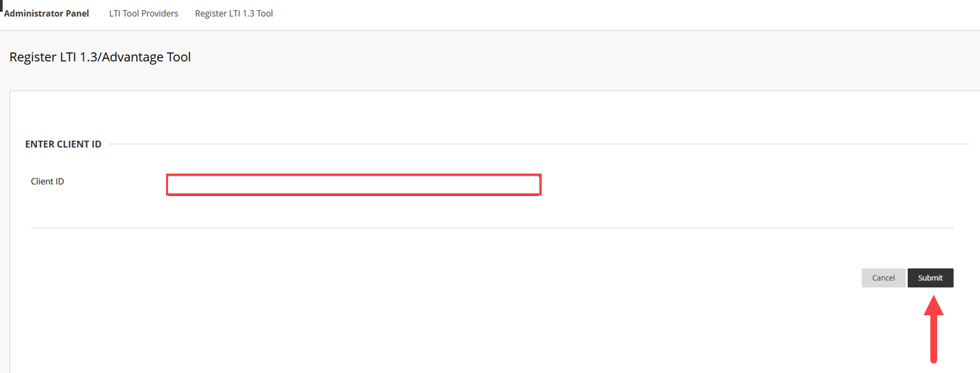Viewport: 980px width, 373px height.
Task: Navigate back to LTI Tool Providers list
Action: 144,14
